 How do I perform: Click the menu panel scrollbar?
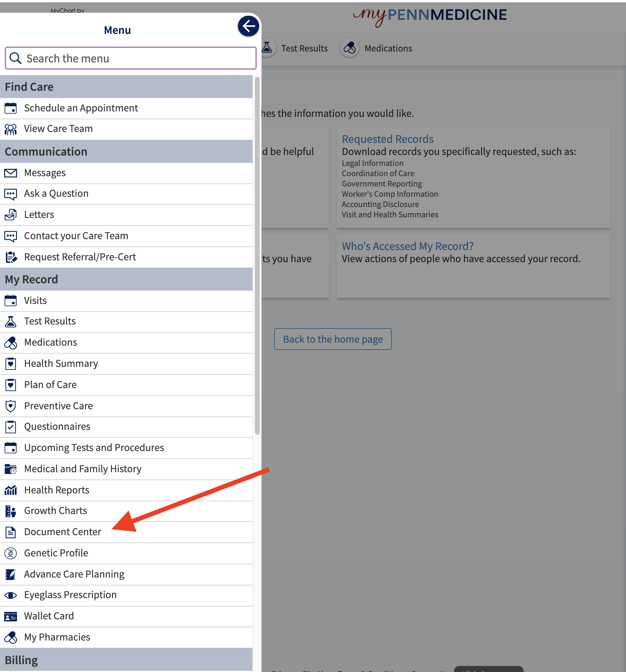coord(257,255)
